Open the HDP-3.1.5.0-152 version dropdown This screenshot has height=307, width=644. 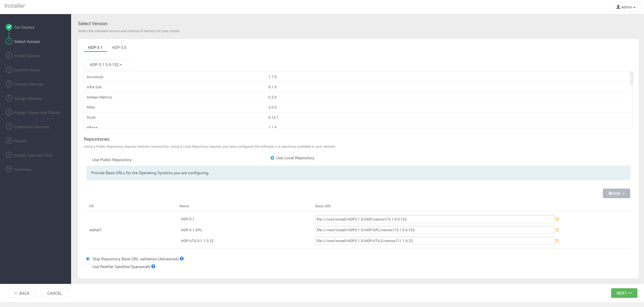(106, 65)
